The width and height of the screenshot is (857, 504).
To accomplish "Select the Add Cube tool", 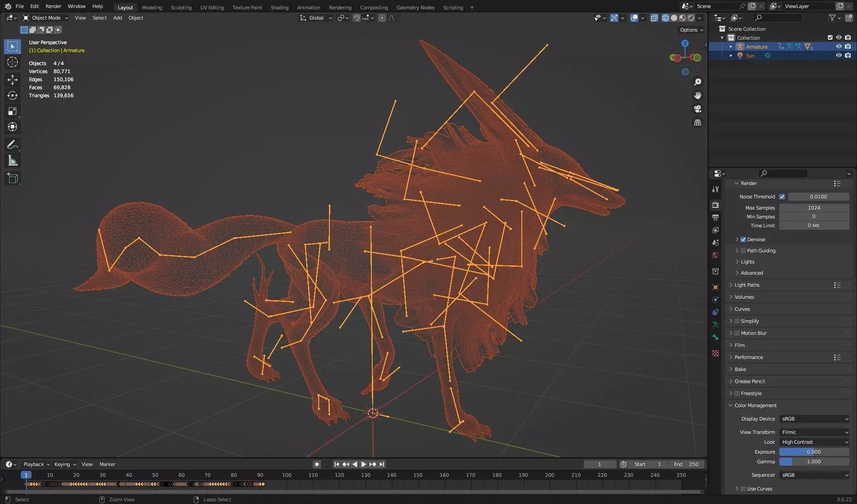I will pos(12,178).
